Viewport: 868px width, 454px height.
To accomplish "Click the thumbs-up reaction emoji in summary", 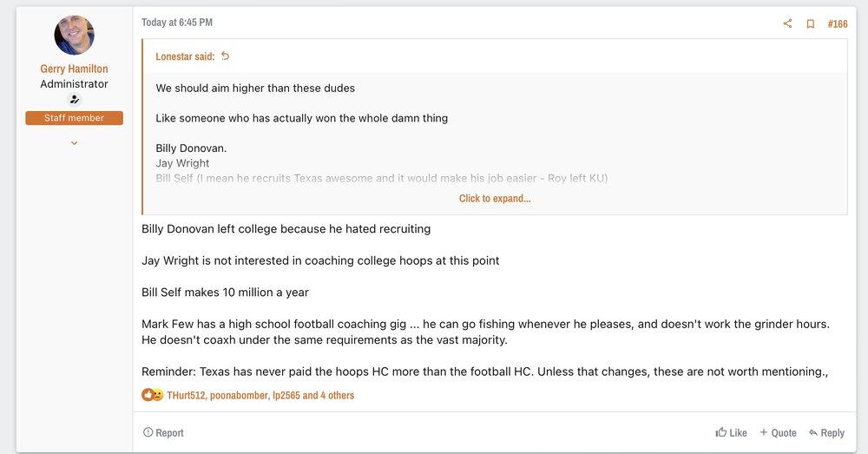I will (x=148, y=395).
